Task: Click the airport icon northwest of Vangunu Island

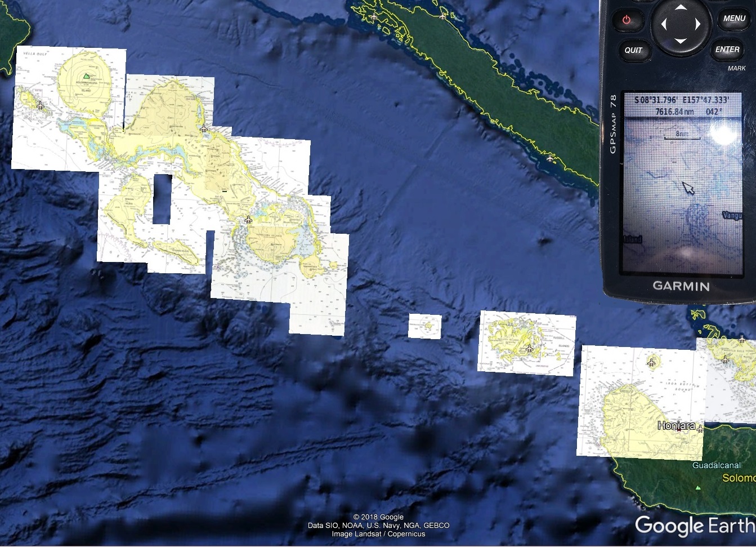Action: tap(248, 219)
